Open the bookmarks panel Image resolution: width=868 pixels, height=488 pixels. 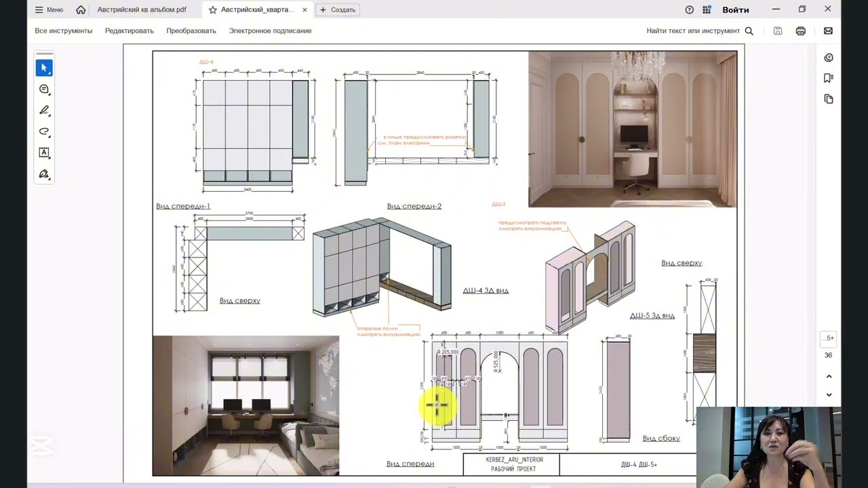point(829,78)
